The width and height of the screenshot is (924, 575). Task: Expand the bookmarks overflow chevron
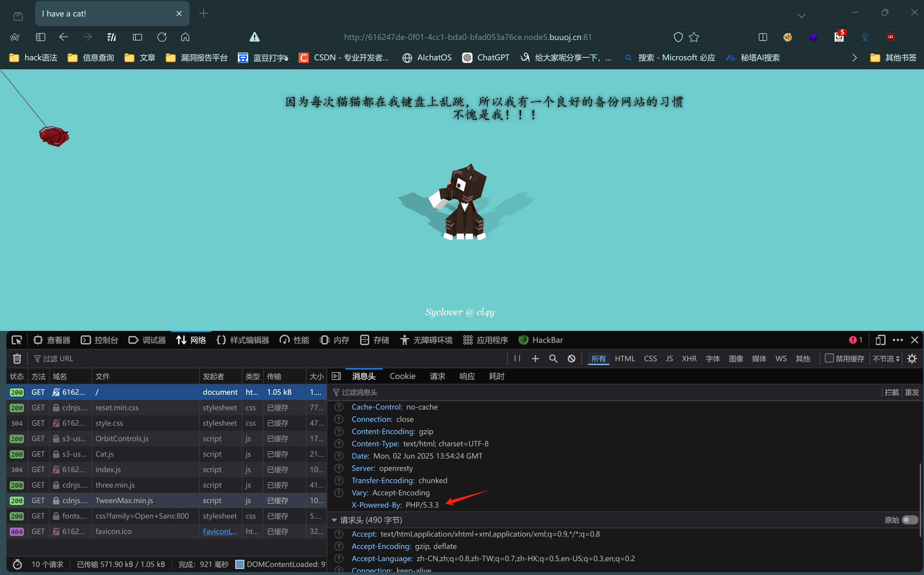pyautogui.click(x=854, y=58)
